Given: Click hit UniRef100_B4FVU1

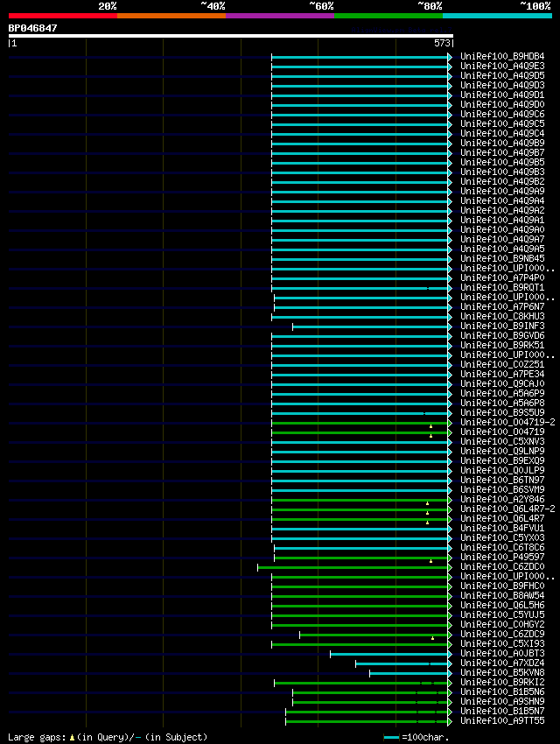Looking at the screenshot, I should pos(502,528).
